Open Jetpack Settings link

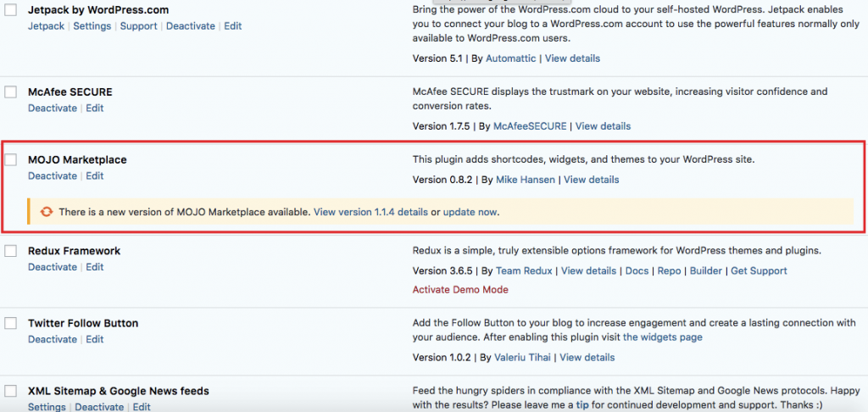(x=92, y=26)
